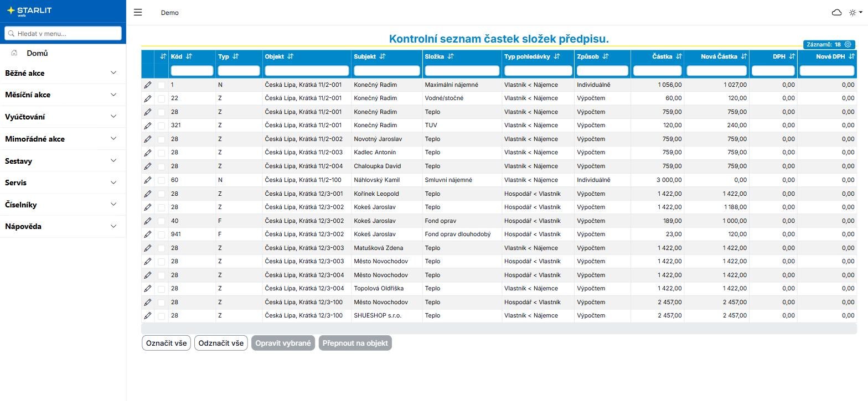Viewport: 868px width, 401px height.
Task: Tick checkbox for SHUESHOP s.r.o. row
Action: click(162, 316)
